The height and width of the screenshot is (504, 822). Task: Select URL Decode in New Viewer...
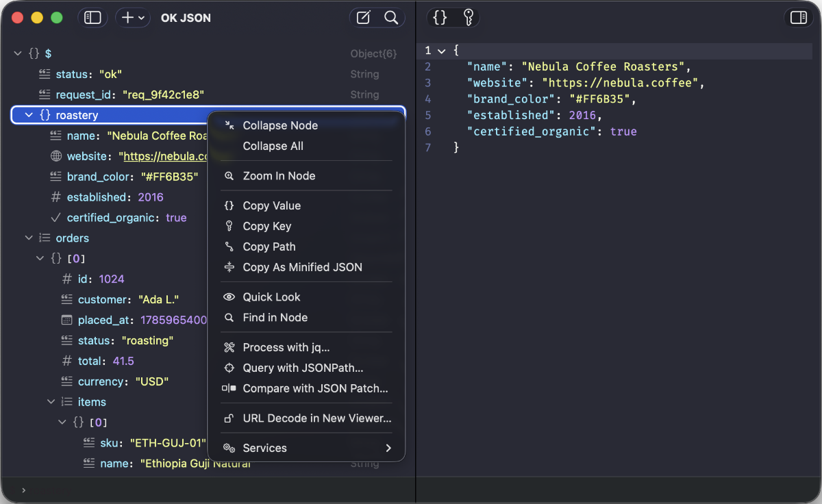click(x=306, y=418)
